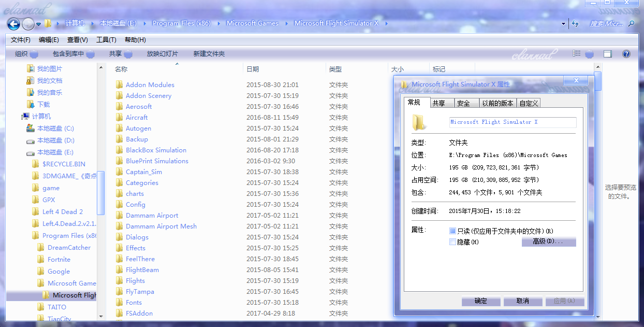Viewport: 644px width, 327px height.
Task: Click the Forward navigation arrow button
Action: pos(28,24)
